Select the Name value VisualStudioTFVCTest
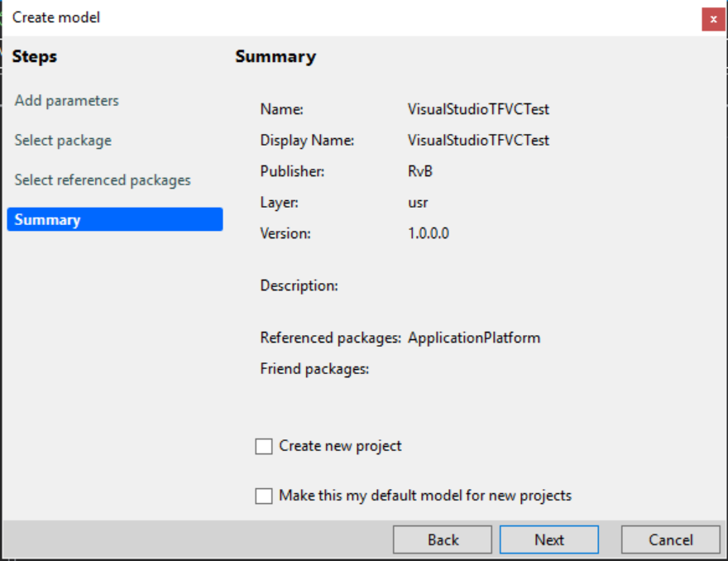Screen dimensions: 728x561 pyautogui.click(x=478, y=109)
